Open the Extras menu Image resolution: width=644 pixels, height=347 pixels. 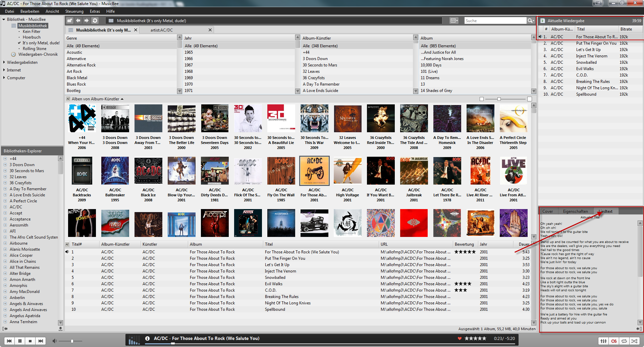pos(95,11)
